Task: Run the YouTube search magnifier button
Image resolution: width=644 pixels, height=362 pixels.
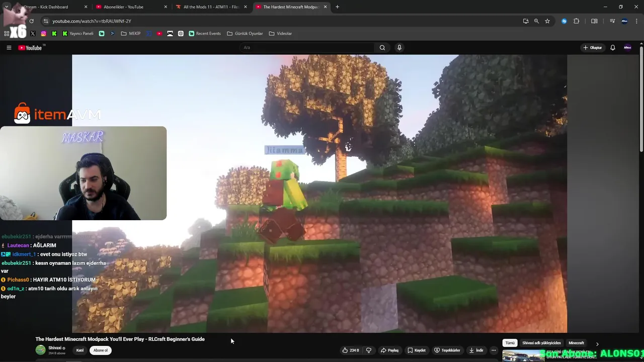Action: [382, 48]
